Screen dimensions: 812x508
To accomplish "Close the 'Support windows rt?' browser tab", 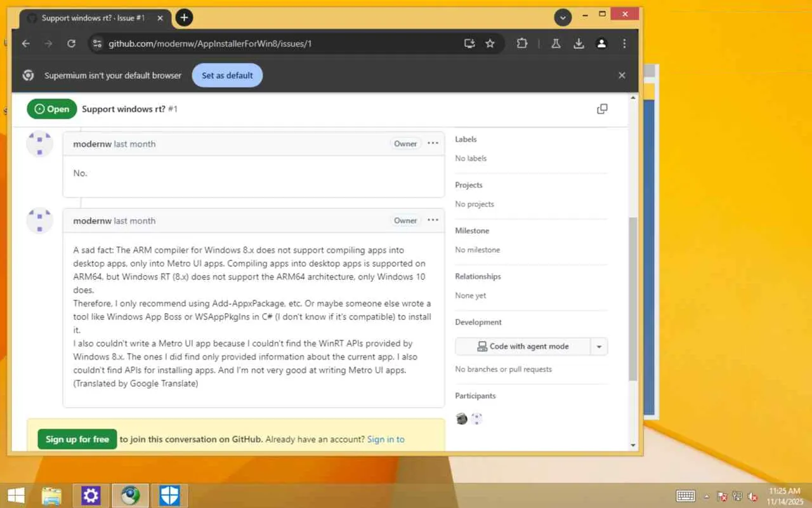I will click(x=160, y=18).
